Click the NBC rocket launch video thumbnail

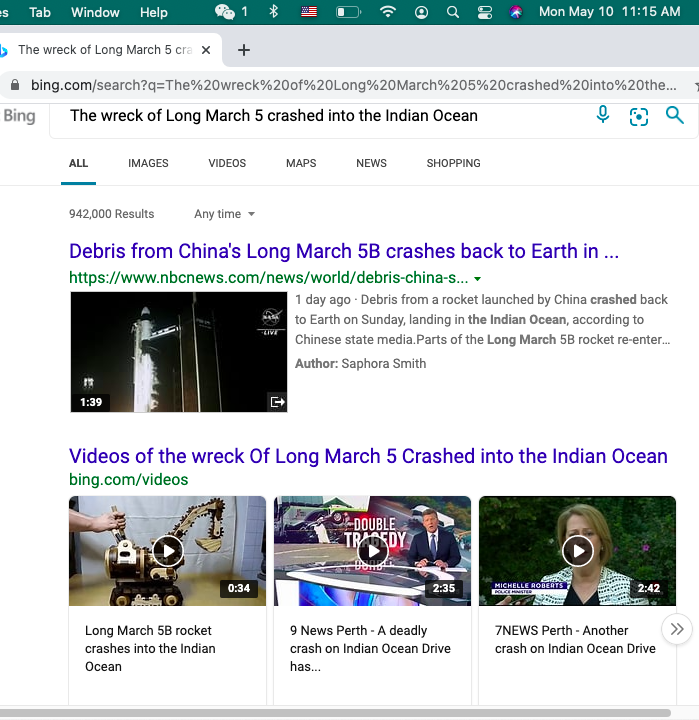(x=178, y=352)
